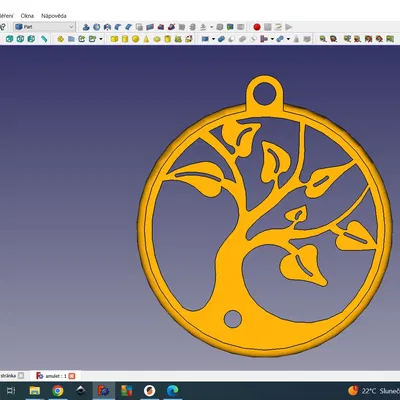The width and height of the screenshot is (400, 400).
Task: Click the Refresh measurements icon
Action: click(x=347, y=39)
